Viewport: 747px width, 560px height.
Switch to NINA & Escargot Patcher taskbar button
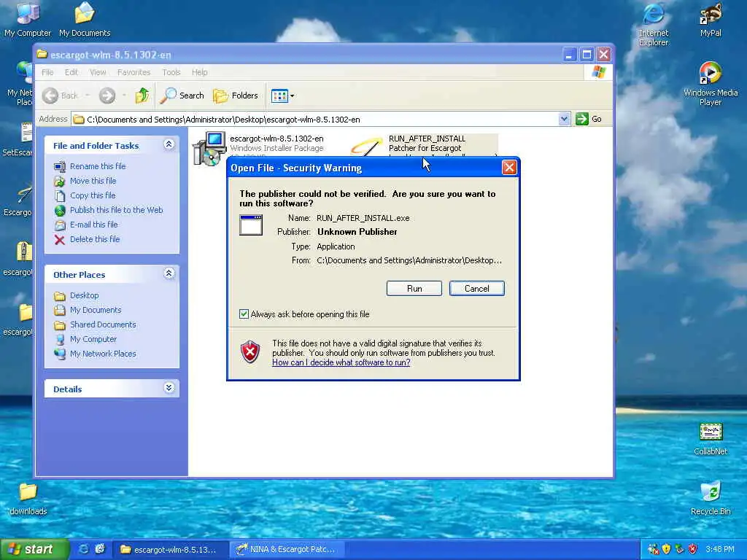(287, 550)
